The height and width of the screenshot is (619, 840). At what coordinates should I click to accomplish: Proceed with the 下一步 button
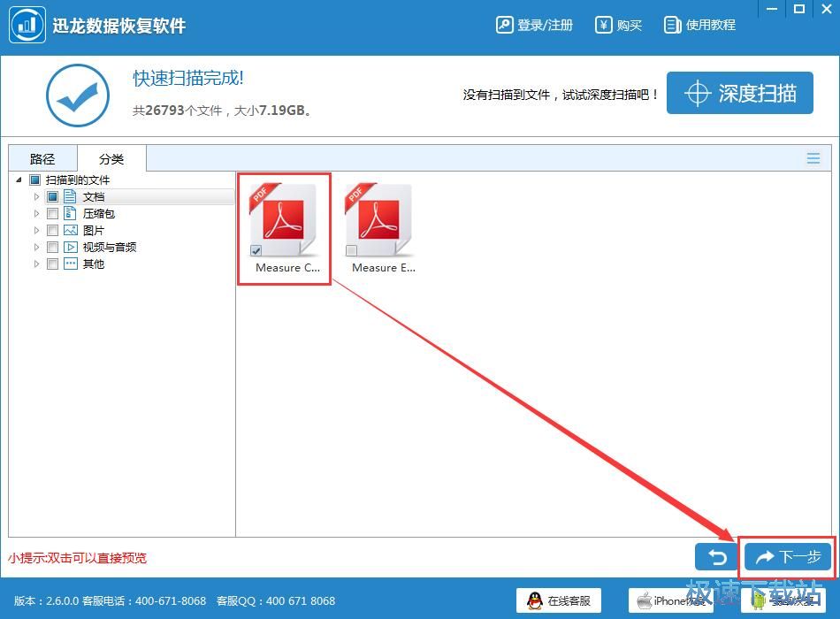coord(788,557)
